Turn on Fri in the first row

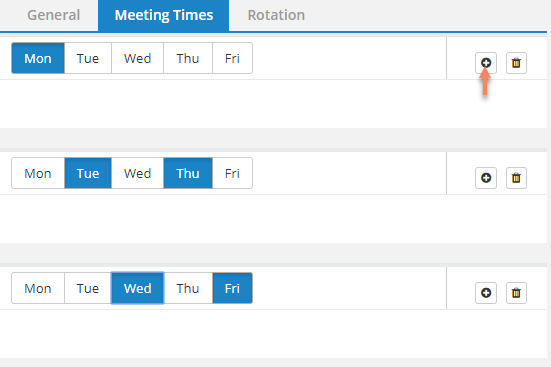[x=232, y=58]
